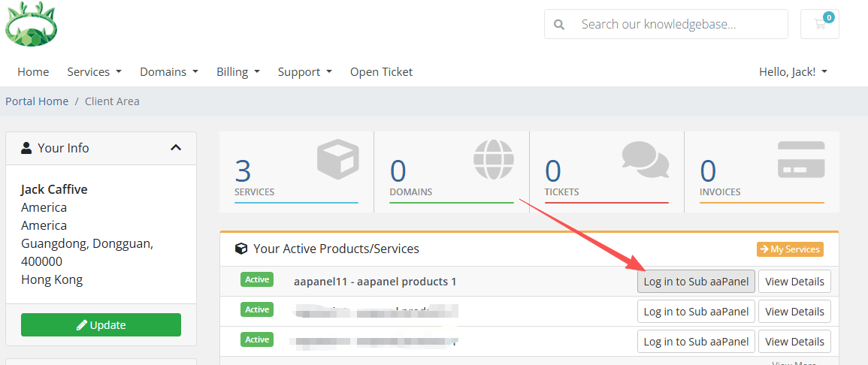The width and height of the screenshot is (868, 365).
Task: Collapse the Your Info panel chevron
Action: (x=176, y=148)
